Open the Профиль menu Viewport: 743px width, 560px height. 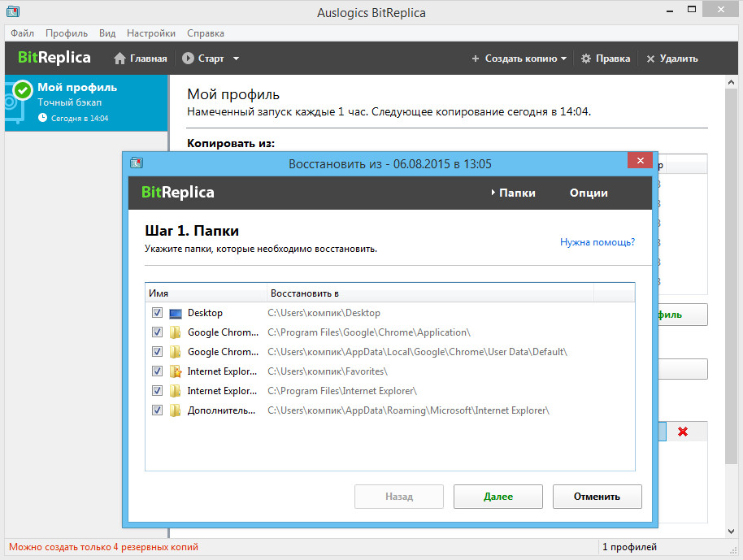coord(67,33)
